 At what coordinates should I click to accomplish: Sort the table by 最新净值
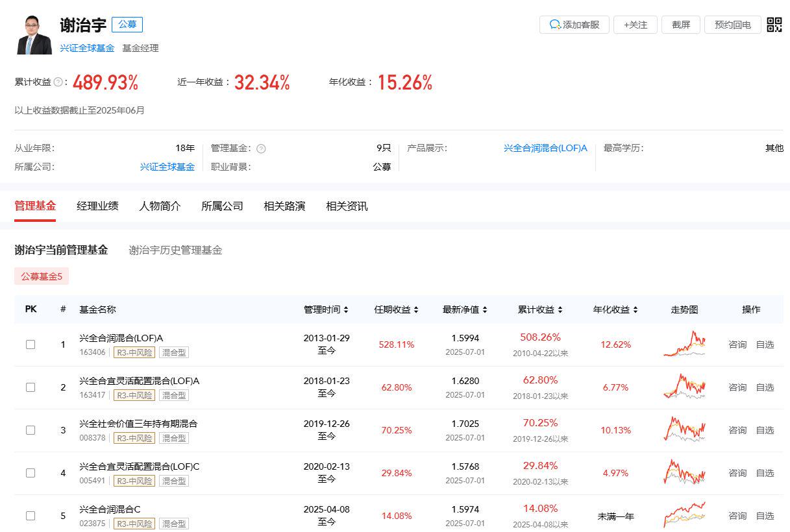tap(465, 309)
